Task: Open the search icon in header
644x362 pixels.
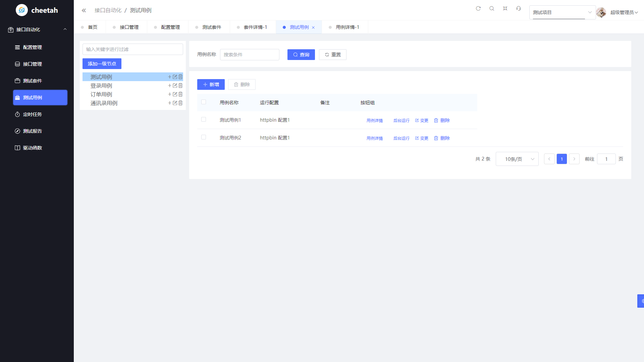Action: pyautogui.click(x=492, y=9)
